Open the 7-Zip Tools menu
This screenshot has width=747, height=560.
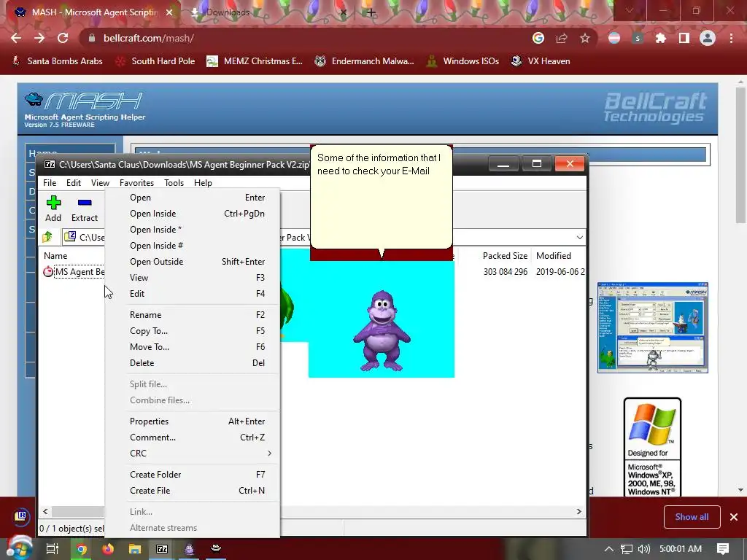pyautogui.click(x=174, y=183)
